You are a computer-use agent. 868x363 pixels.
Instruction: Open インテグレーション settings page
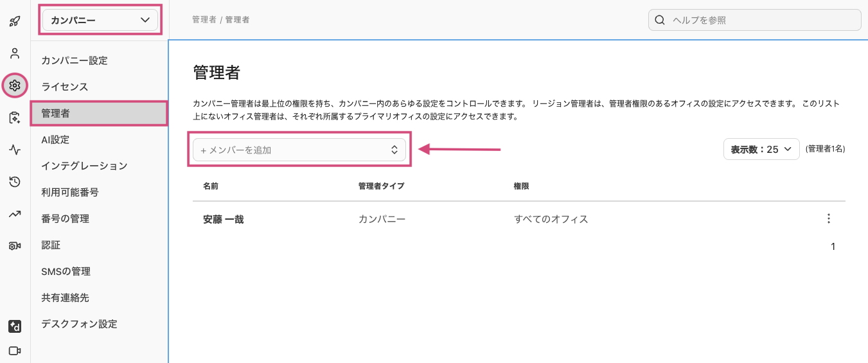pos(84,166)
